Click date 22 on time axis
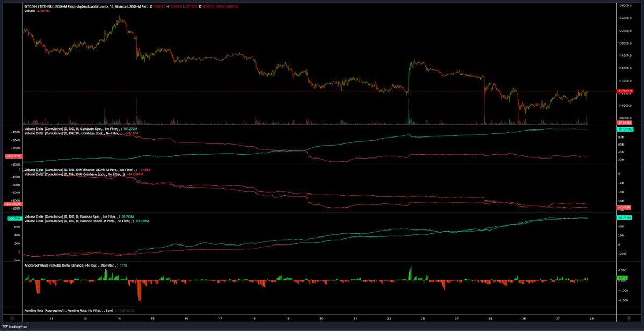 pyautogui.click(x=390, y=318)
